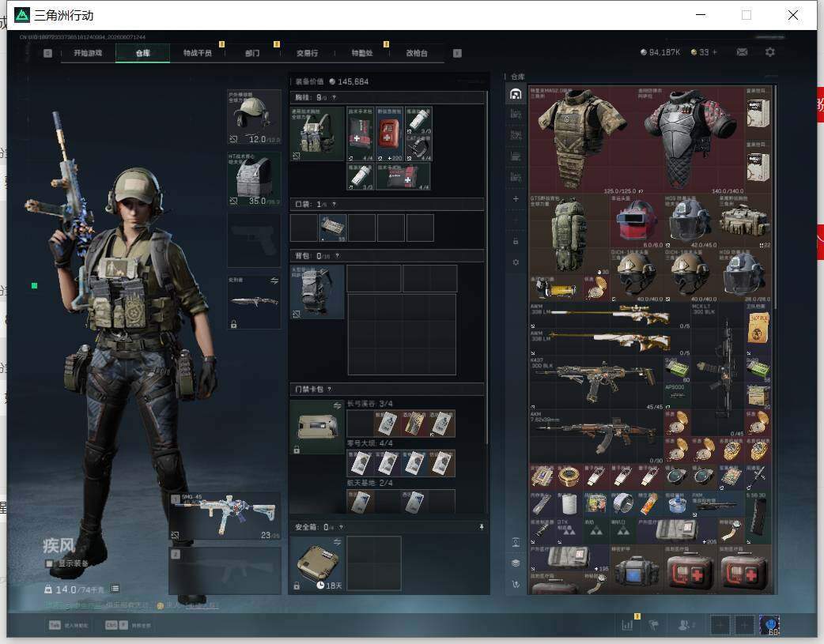Click the equipment panel scrollbar

(488, 268)
